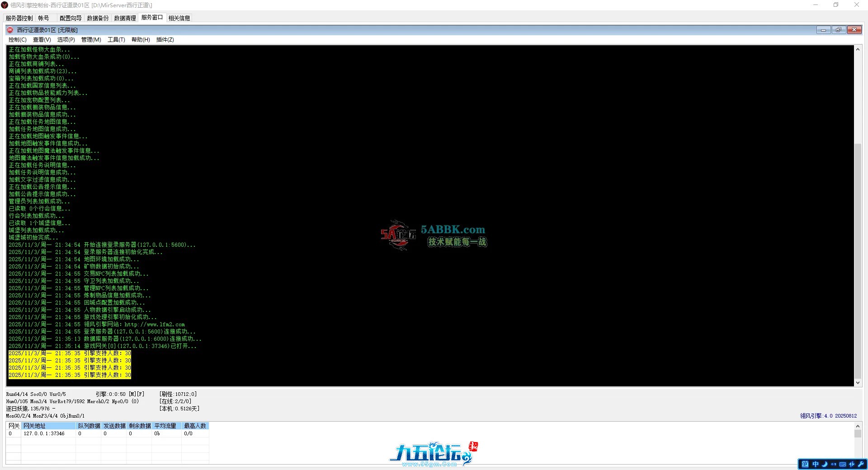
Task: Click the 网关地址 column header
Action: (x=48, y=426)
